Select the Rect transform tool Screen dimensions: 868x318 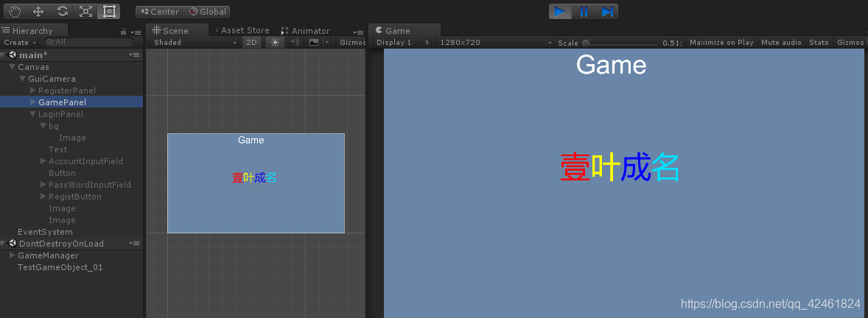coord(109,11)
